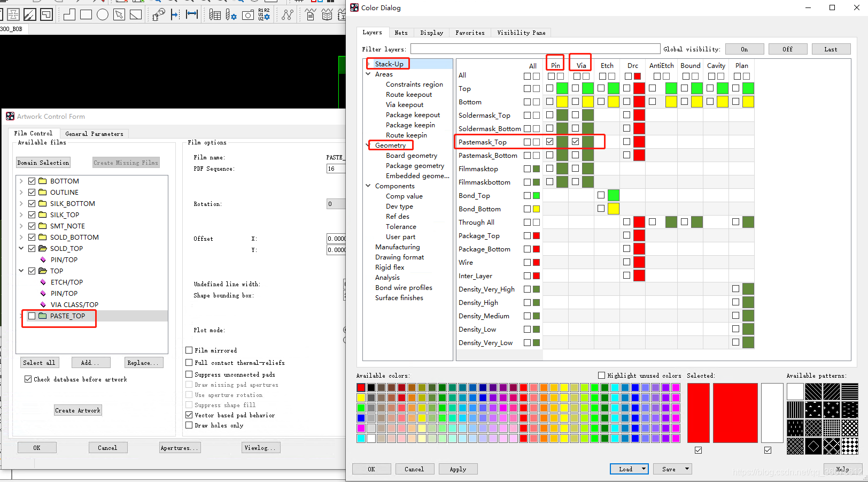Viewport: 868px width, 482px height.
Task: Select the L-shaped polygon shape tool
Action: point(69,14)
